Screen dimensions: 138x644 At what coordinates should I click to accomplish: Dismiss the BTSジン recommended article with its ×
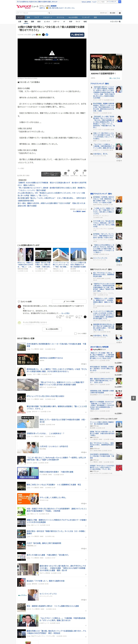click(33, 271)
